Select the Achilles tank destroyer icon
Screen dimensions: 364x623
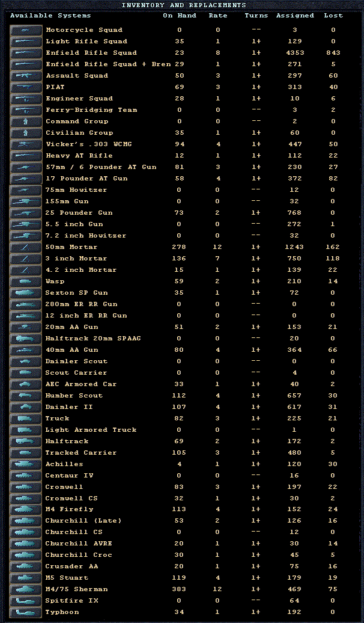tap(26, 464)
